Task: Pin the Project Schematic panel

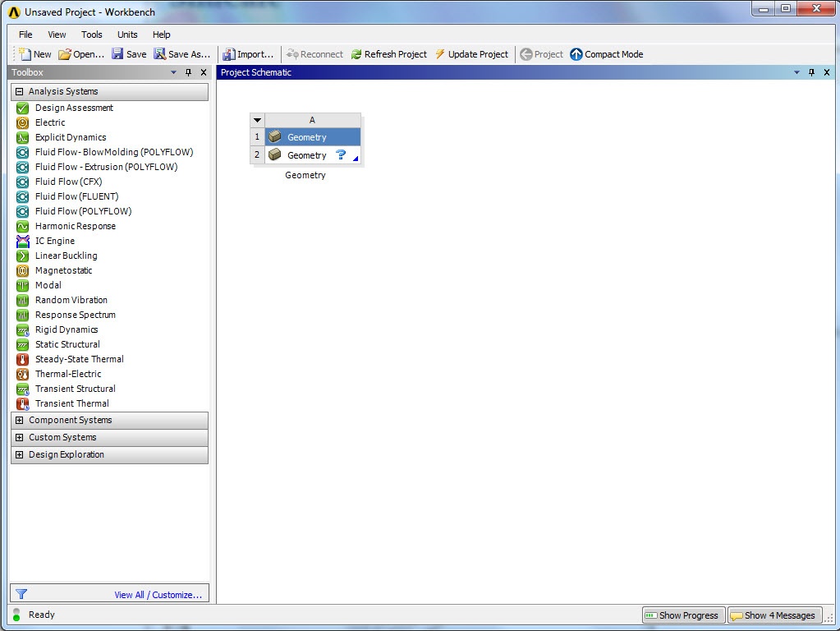Action: (x=811, y=72)
